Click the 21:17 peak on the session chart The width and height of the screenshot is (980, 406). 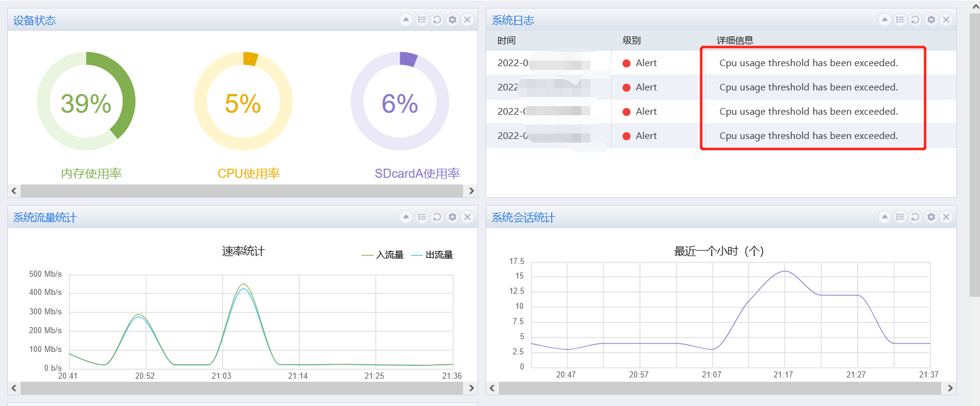point(785,271)
